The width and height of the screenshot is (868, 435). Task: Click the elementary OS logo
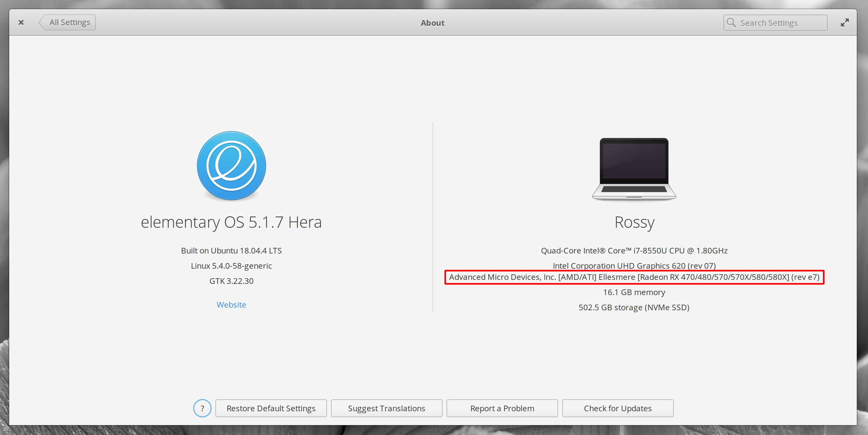(x=232, y=166)
